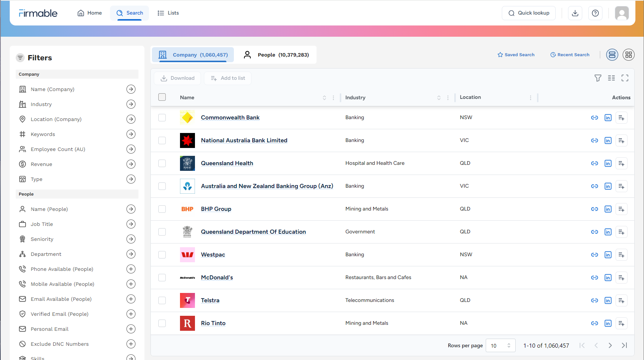Expand the Seniority filter arrow
The image size is (644, 360).
tap(131, 239)
